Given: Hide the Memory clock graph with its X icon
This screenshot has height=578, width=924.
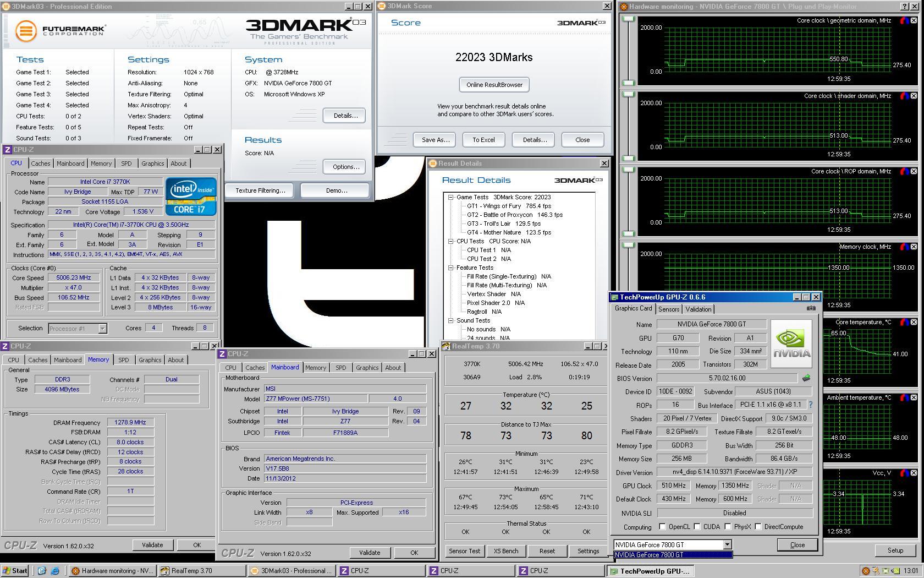Looking at the screenshot, I should click(x=914, y=247).
